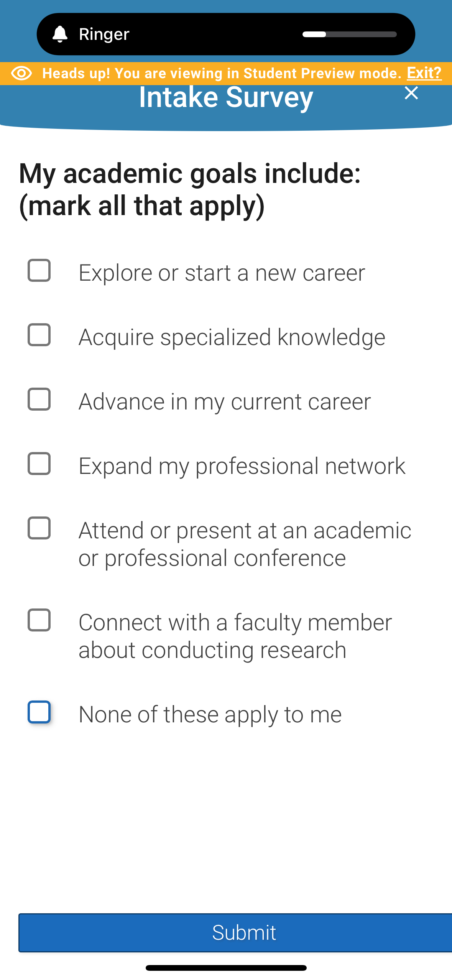This screenshot has height=980, width=452.
Task: Tap the "Expand my professional network" label text
Action: coord(242,466)
